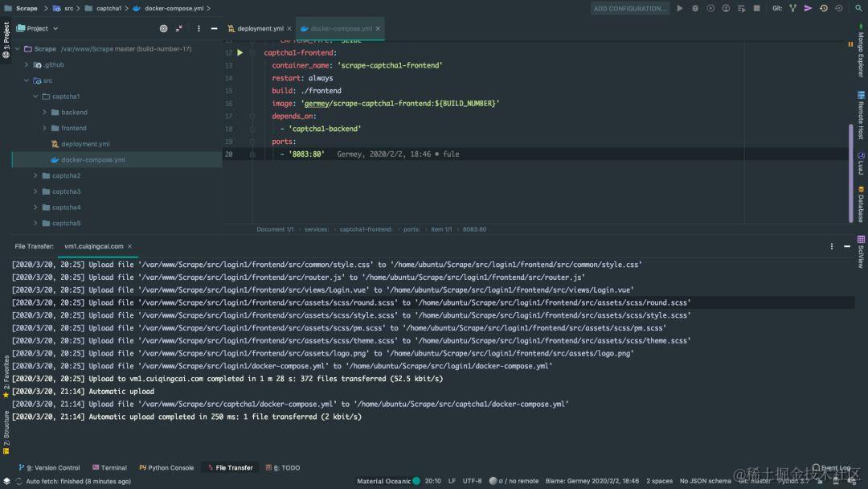
Task: Expand the captcha3 folder
Action: pos(35,191)
